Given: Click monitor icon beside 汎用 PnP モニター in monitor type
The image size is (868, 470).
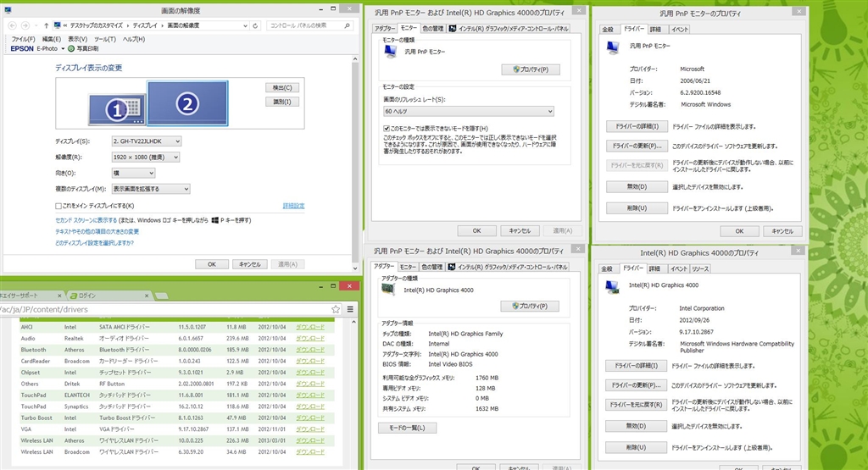Looking at the screenshot, I should point(390,52).
